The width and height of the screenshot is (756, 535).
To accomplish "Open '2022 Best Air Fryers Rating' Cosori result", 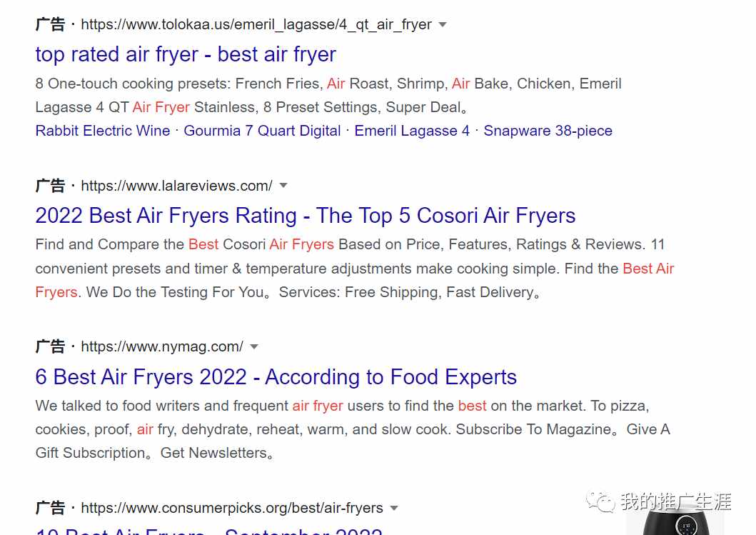I will [x=306, y=216].
